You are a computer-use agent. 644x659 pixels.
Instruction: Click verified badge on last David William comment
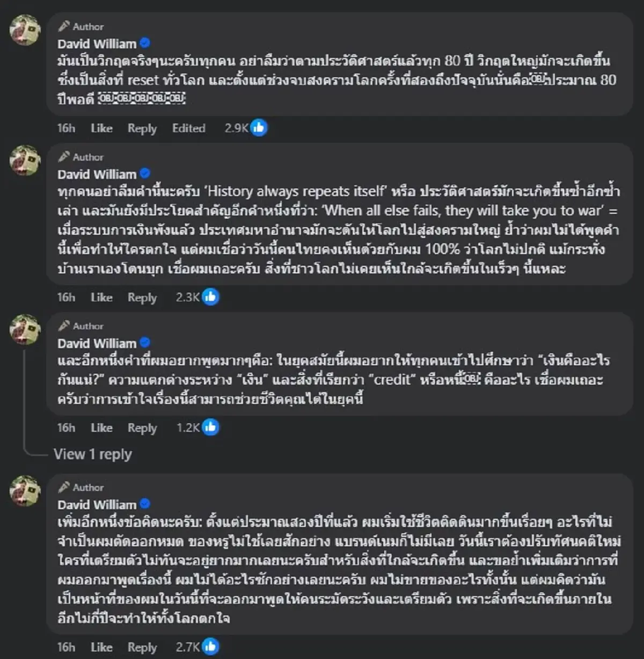145,504
